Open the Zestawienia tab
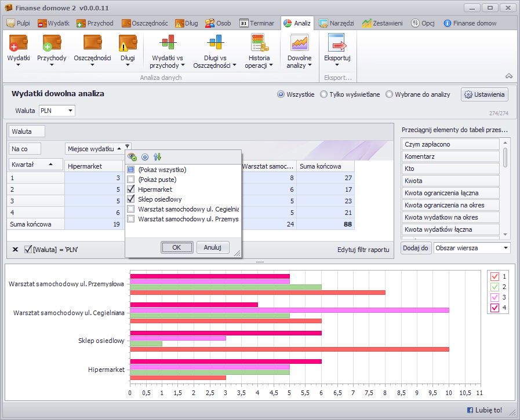520x420 pixels. 383,23
